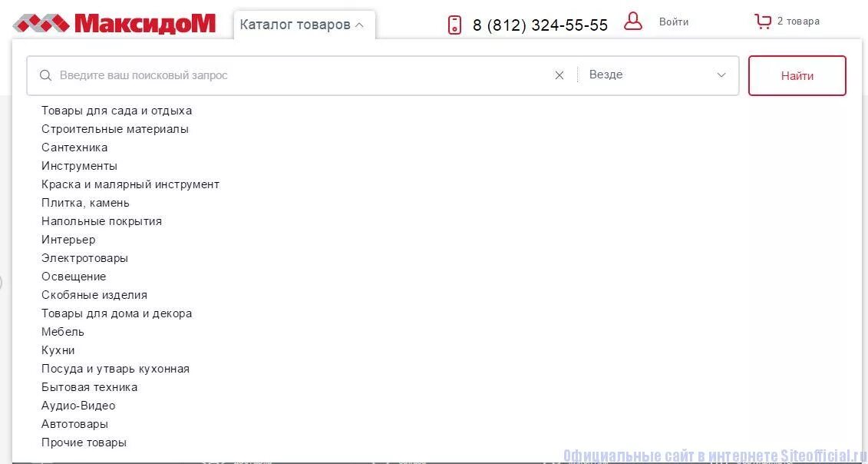The height and width of the screenshot is (464, 868).
Task: Open Бытовая техника category
Action: (89, 387)
